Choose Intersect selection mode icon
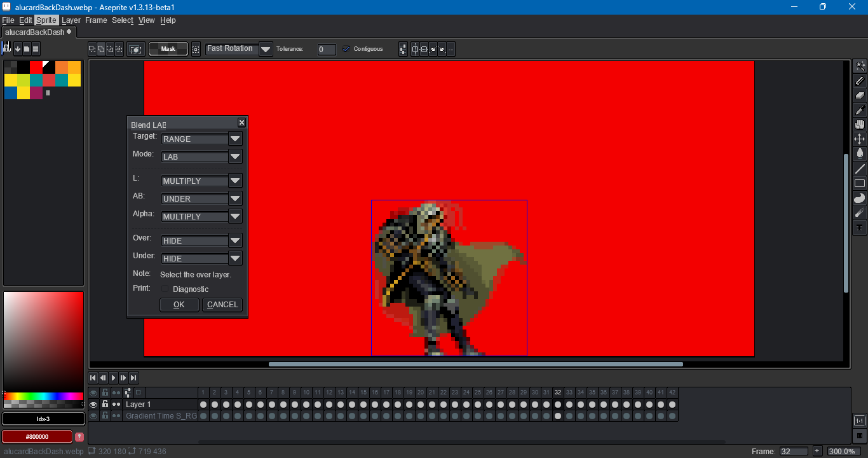 point(119,48)
